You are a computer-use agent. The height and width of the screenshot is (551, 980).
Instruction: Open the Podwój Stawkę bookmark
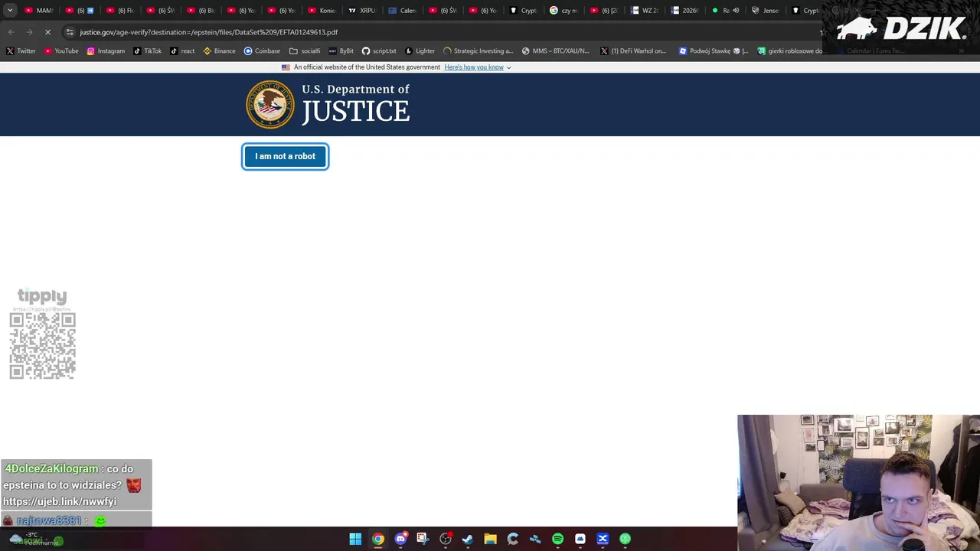point(714,51)
